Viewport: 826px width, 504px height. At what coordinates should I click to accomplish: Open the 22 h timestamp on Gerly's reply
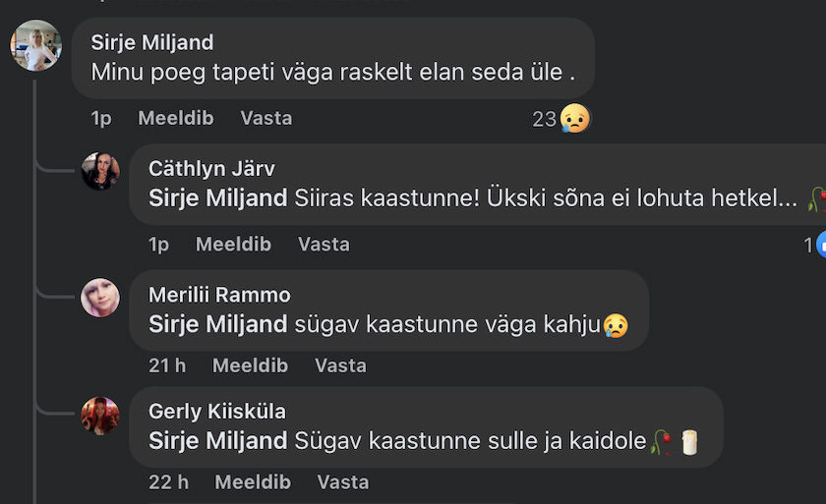(x=168, y=482)
